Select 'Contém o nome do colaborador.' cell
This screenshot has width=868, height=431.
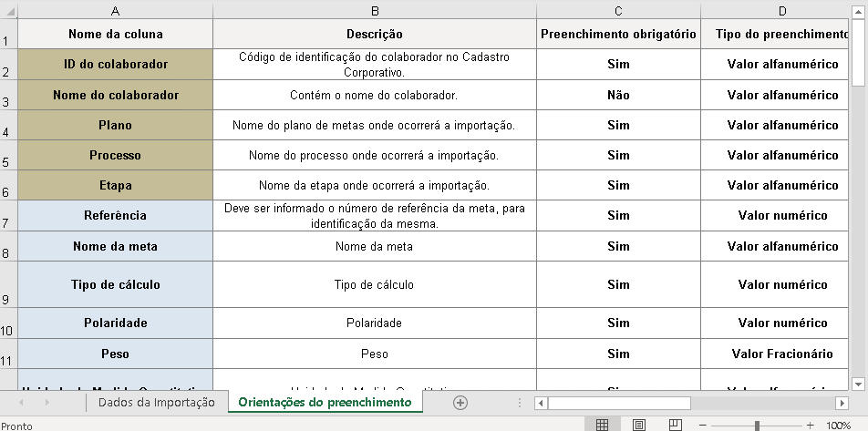(375, 95)
